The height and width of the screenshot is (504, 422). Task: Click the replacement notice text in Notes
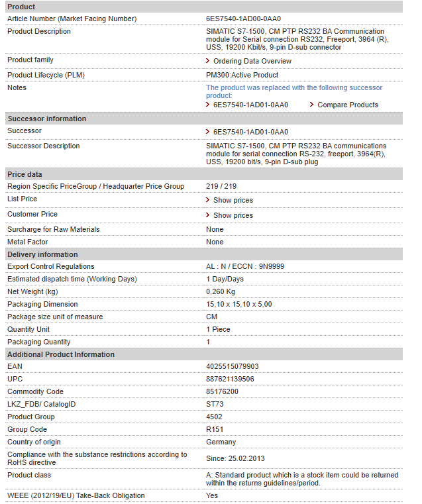click(x=294, y=91)
